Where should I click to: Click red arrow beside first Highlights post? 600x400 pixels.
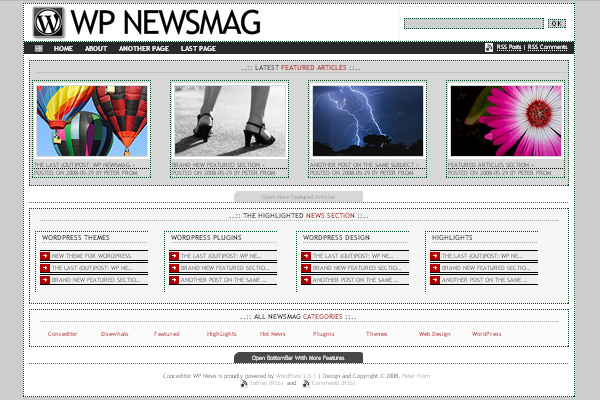(436, 256)
